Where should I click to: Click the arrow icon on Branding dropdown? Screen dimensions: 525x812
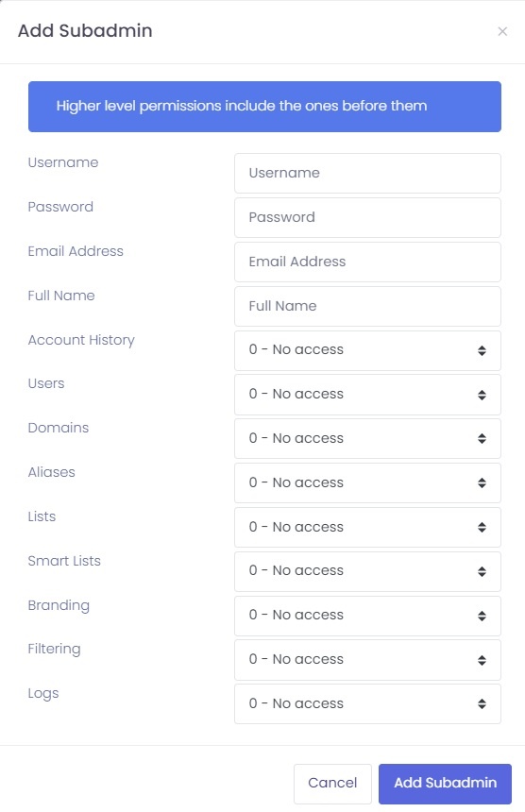(482, 616)
